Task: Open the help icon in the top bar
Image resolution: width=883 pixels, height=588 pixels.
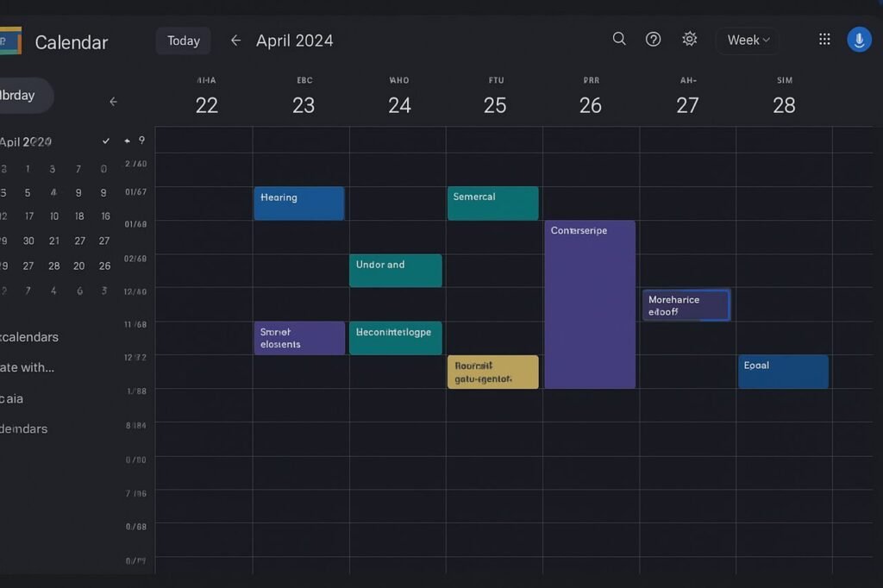Action: pyautogui.click(x=653, y=39)
